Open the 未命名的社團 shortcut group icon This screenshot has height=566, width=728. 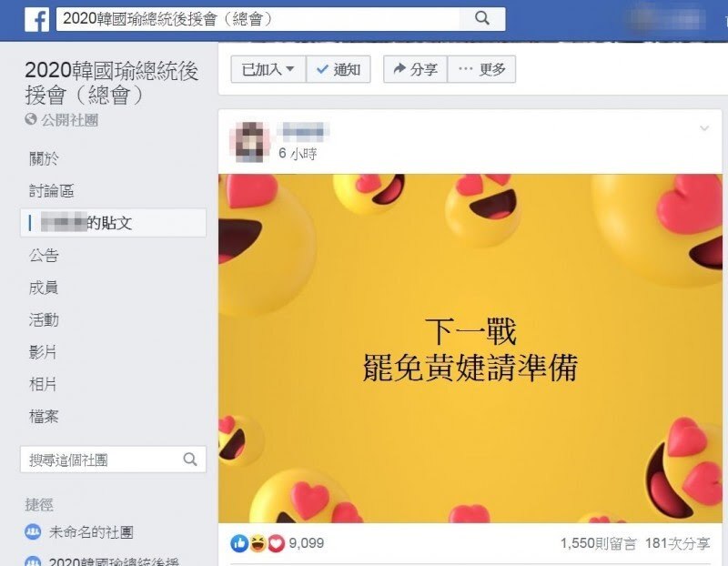(x=33, y=531)
